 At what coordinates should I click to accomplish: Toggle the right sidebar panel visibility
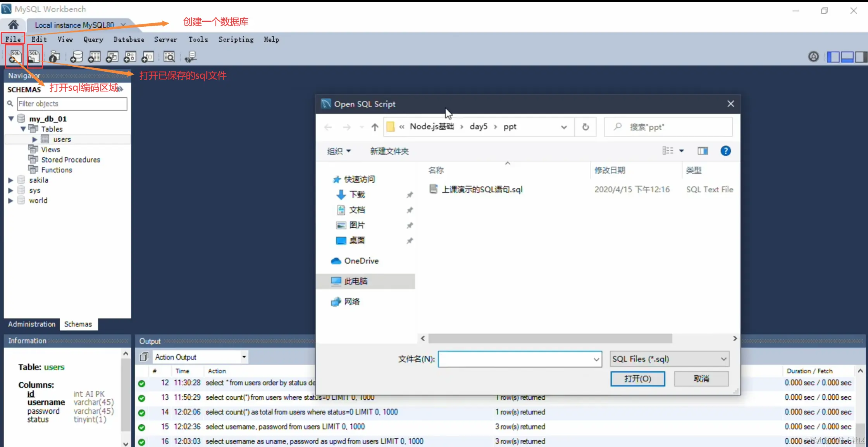coord(861,57)
